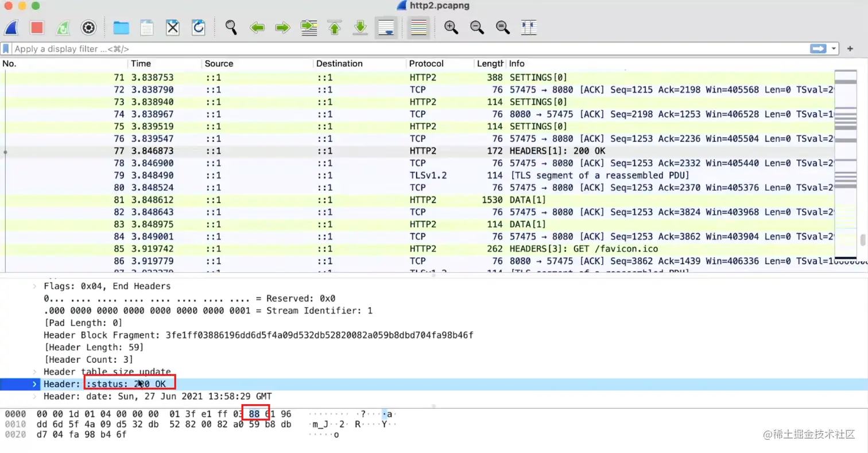Select packet 79 TLSv1.2 segment row
Viewport: 868px width, 453px height.
click(x=416, y=175)
